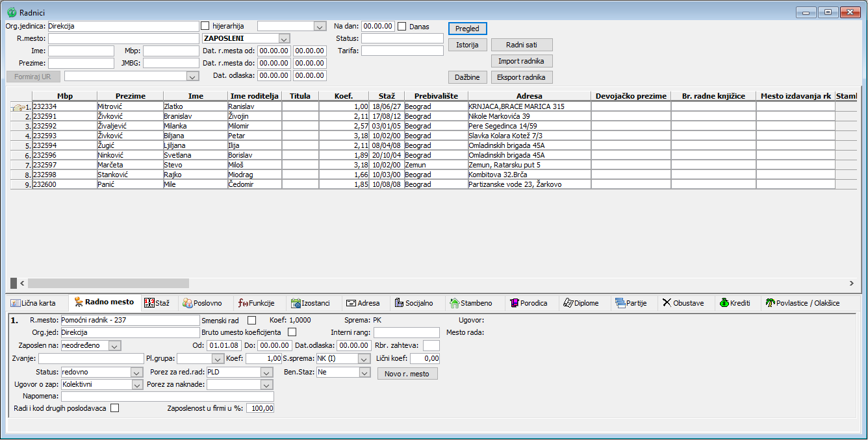Image resolution: width=868 pixels, height=440 pixels.
Task: Click the Stambeno house icon
Action: tap(455, 303)
